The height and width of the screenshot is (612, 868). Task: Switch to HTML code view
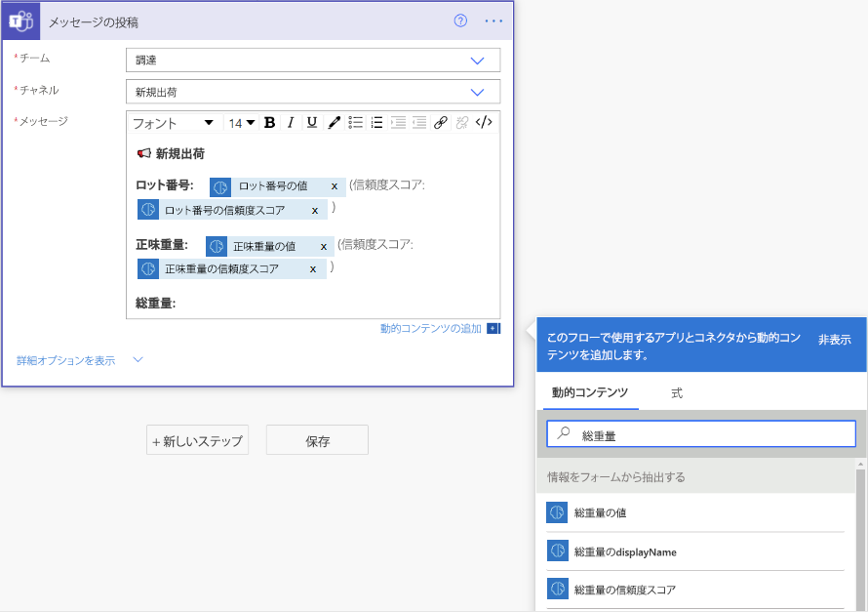[484, 122]
